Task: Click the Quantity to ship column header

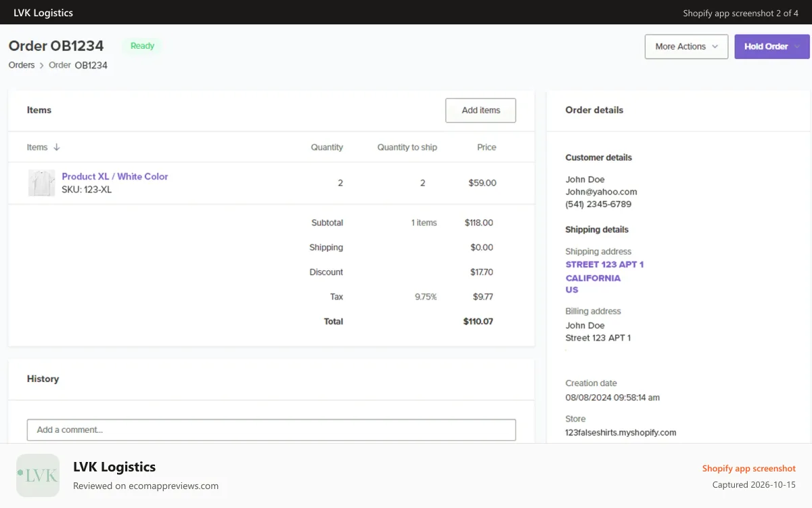Action: tap(407, 147)
